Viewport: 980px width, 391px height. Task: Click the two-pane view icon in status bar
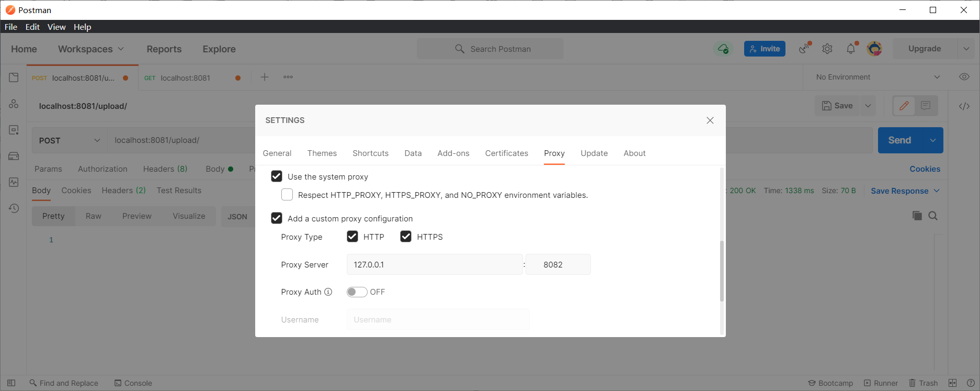click(953, 383)
